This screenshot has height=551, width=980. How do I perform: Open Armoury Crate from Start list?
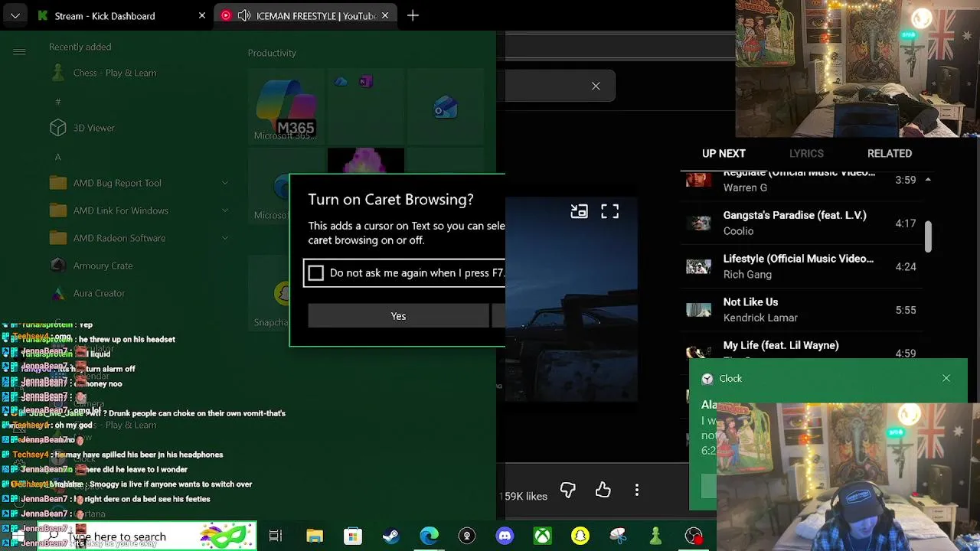tap(103, 266)
